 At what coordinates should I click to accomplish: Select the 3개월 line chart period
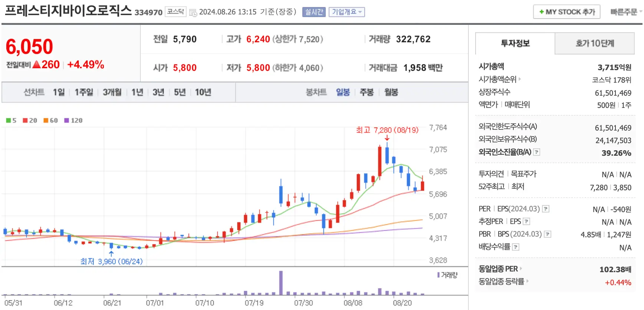[x=112, y=92]
